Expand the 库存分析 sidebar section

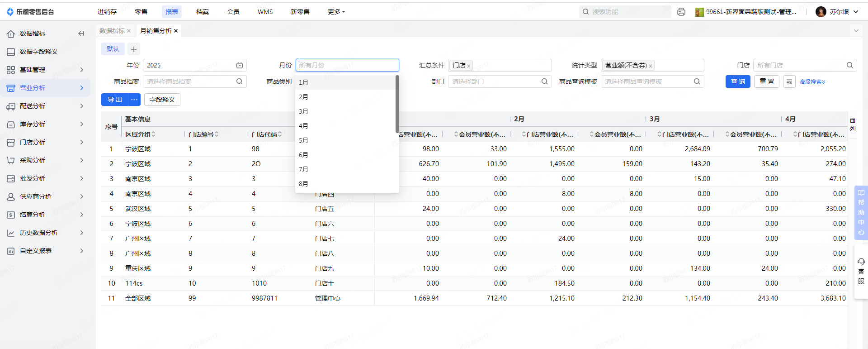coord(45,124)
